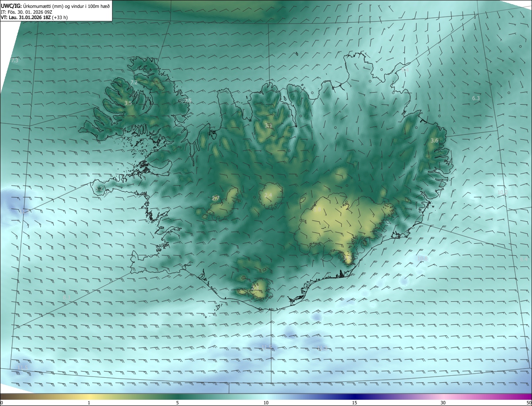
Task: Click the valid time 'VT: Lau. 31.01.2026 18Z (+33 h)'
Action: point(34,17)
